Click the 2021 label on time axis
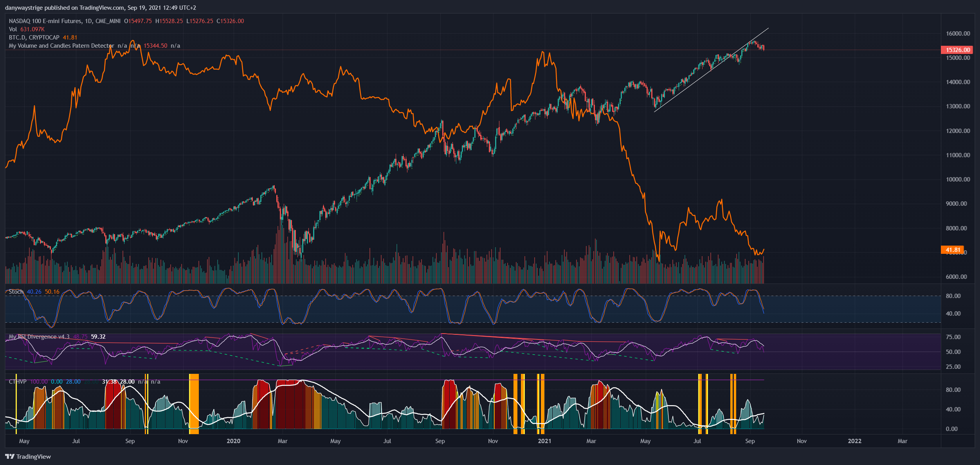This screenshot has width=980, height=465. tap(544, 441)
